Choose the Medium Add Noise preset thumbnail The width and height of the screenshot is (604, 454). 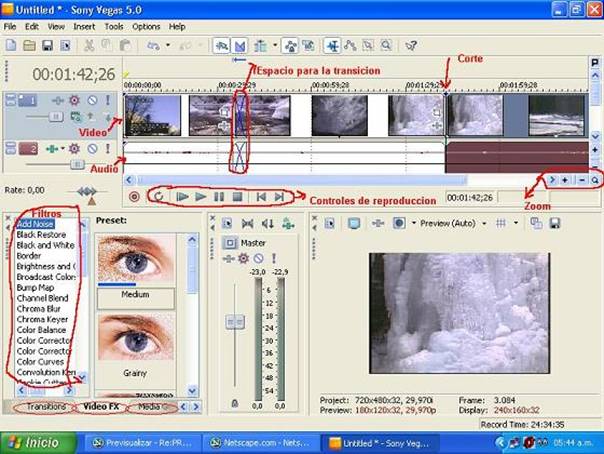coord(136,260)
